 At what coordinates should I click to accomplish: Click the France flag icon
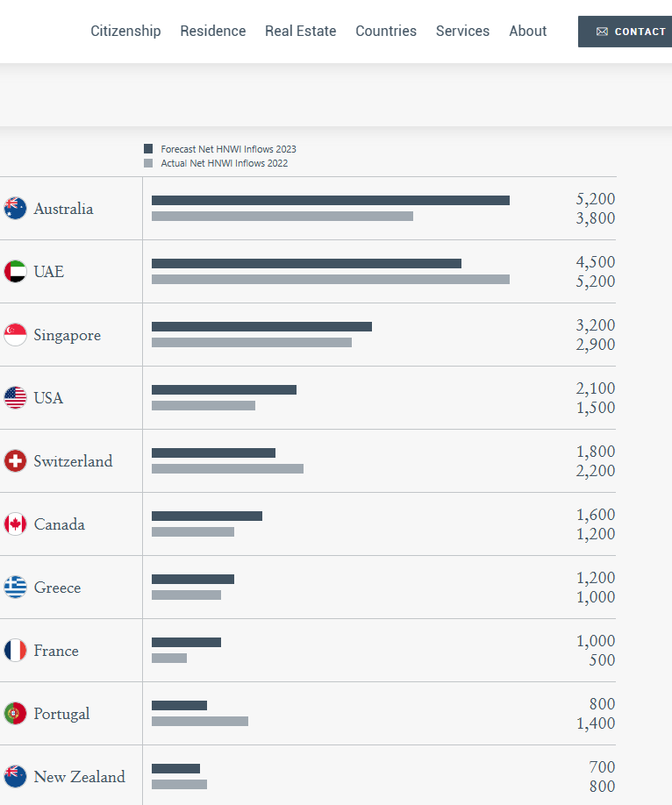pyautogui.click(x=15, y=651)
